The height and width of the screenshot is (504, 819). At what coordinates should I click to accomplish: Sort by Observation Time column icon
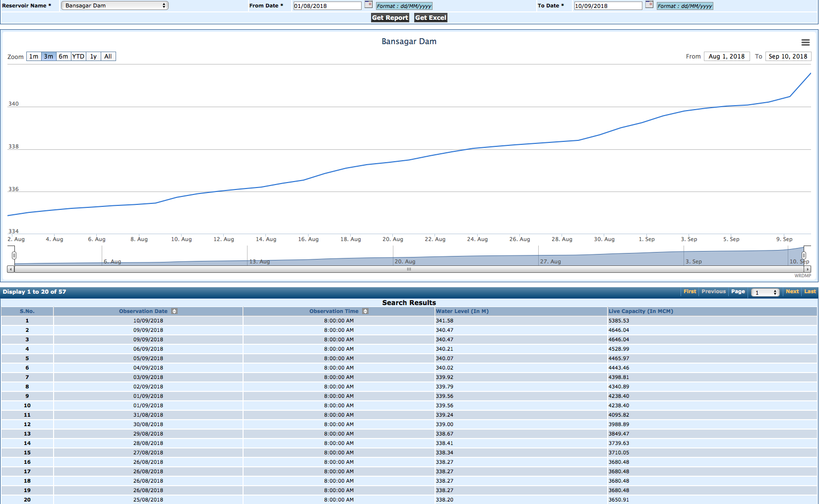pos(366,312)
